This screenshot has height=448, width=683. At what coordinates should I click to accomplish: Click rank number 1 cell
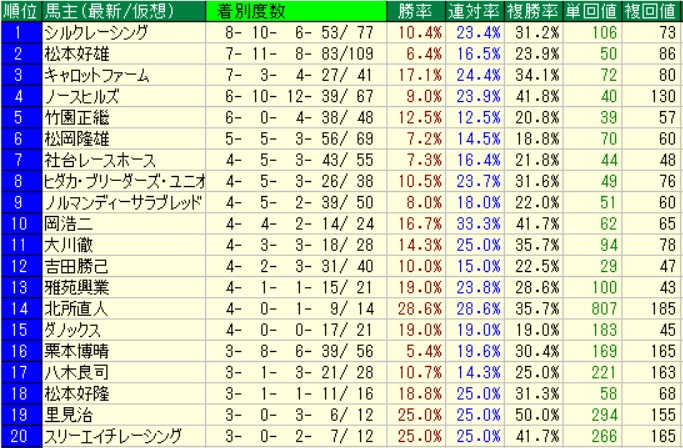pos(20,33)
